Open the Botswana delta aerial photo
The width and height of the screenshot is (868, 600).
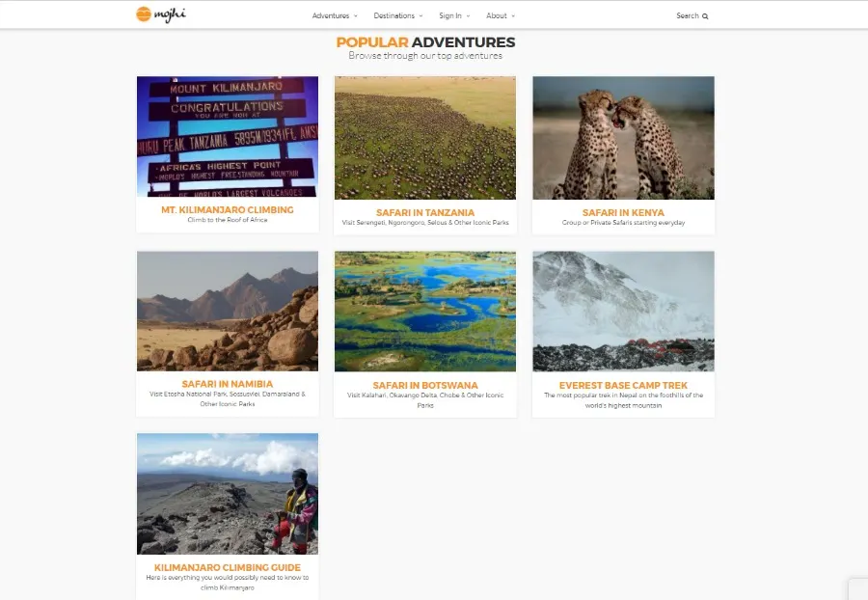(x=425, y=311)
